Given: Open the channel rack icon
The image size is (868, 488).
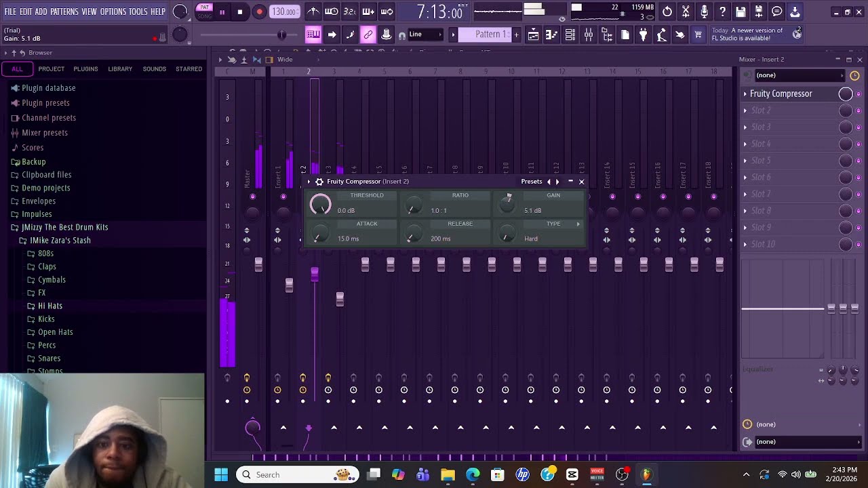Looking at the screenshot, I should click(x=570, y=35).
